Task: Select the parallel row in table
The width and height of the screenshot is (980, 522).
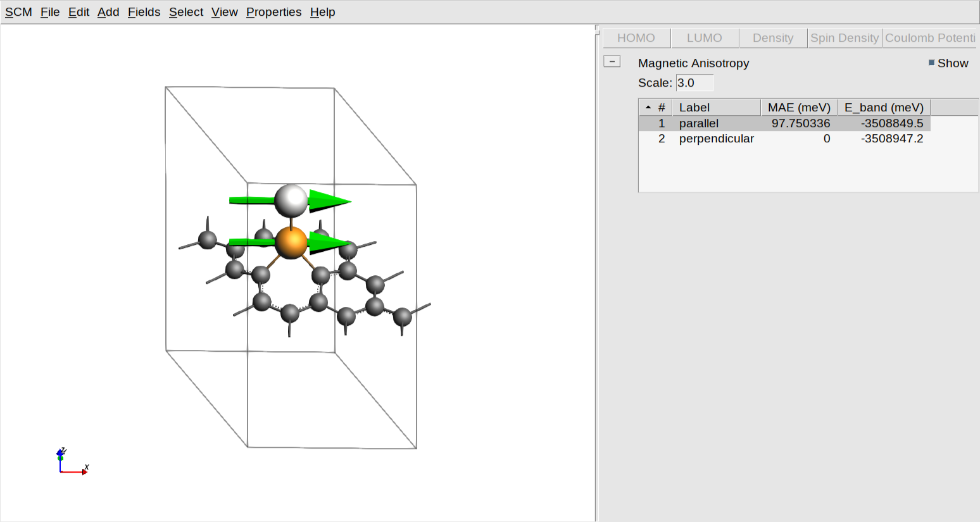Action: [698, 123]
